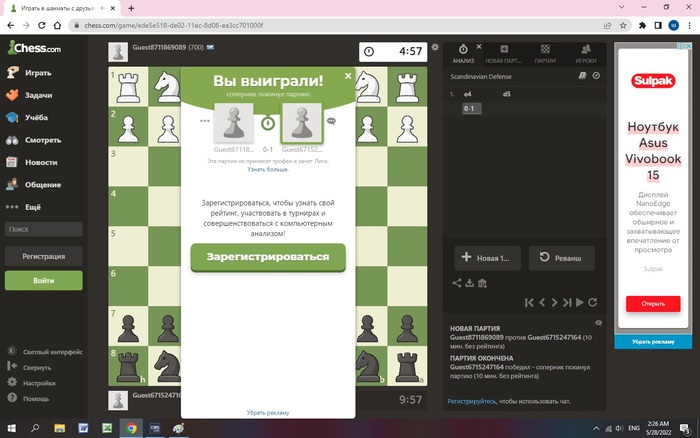Click the Регистрируйтесь chat link
The image size is (700, 438).
click(471, 401)
